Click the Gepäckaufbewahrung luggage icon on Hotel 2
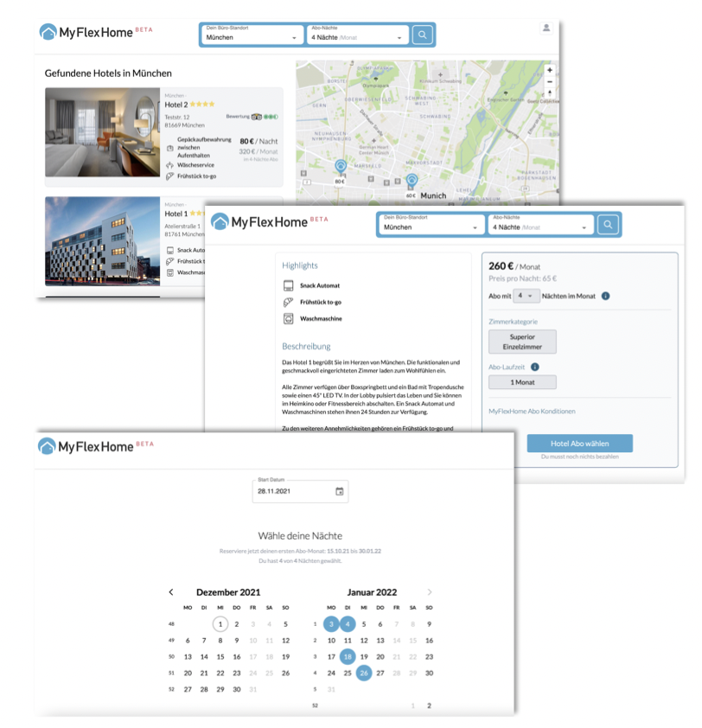This screenshot has width=702, height=728. point(170,148)
